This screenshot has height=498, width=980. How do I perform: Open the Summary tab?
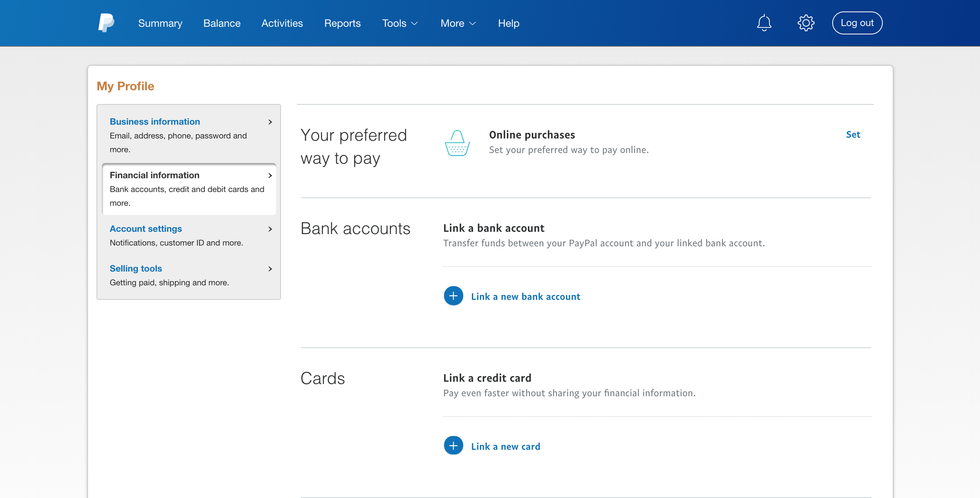(160, 23)
